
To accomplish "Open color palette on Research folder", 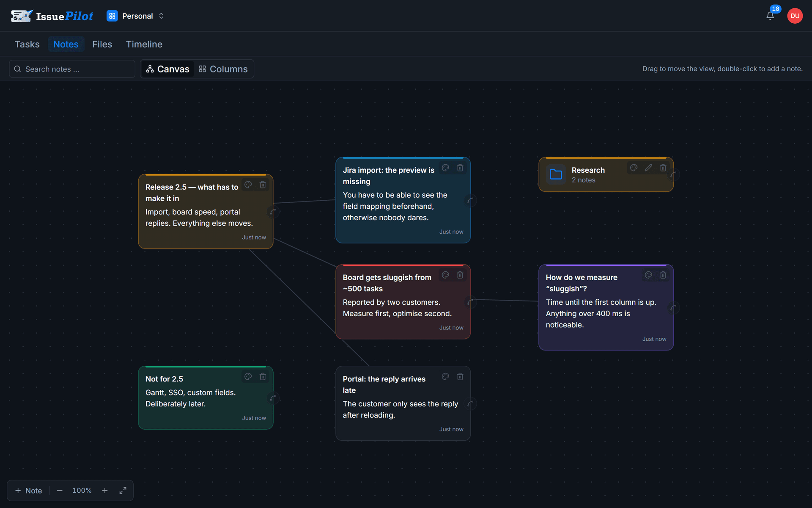I will (x=634, y=168).
